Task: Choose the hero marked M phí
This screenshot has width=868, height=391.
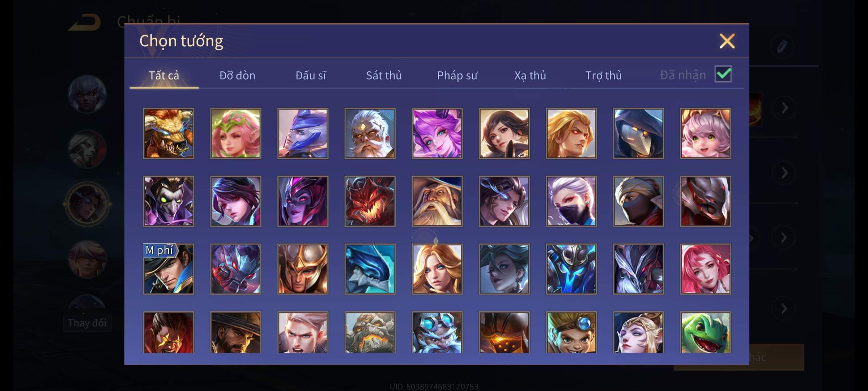Action: pos(169,269)
